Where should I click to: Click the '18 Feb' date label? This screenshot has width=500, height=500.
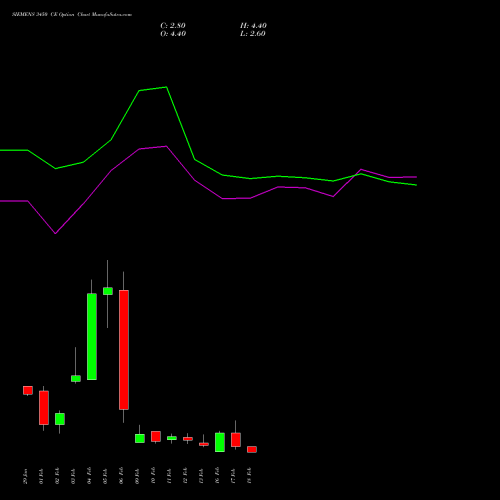click(x=250, y=476)
